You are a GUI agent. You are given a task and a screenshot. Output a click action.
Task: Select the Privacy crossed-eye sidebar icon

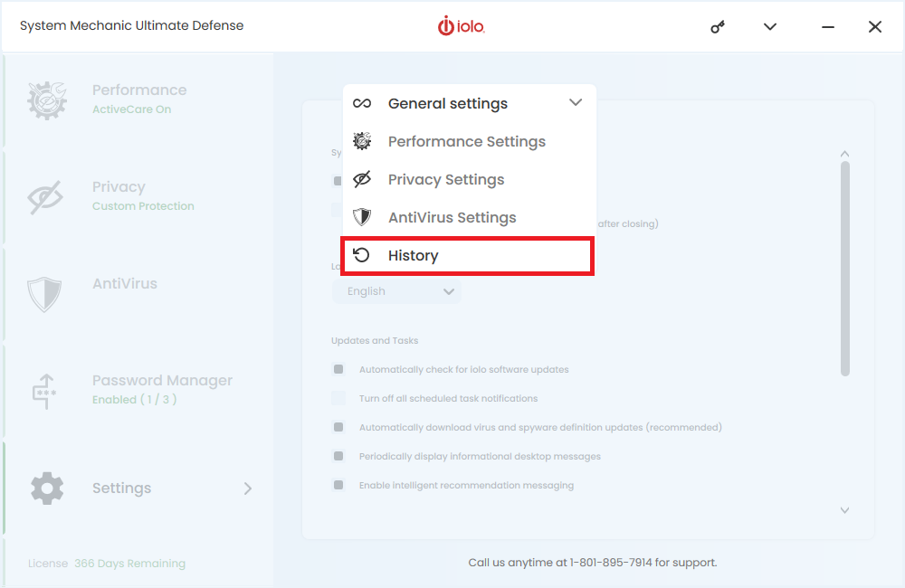tap(45, 197)
